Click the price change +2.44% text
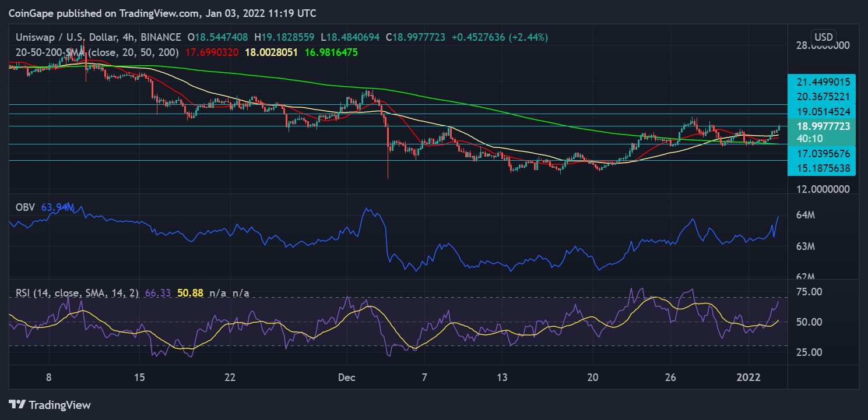The width and height of the screenshot is (868, 420). 529,37
